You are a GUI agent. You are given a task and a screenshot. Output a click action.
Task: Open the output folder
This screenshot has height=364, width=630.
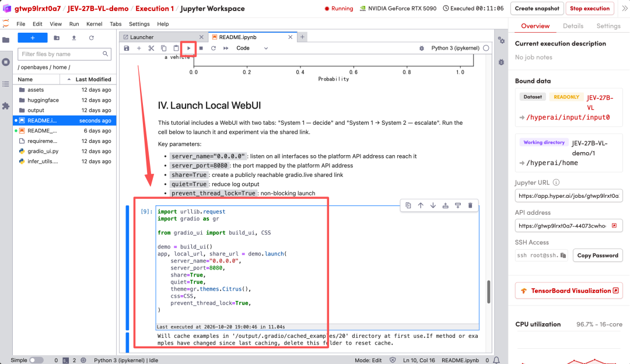point(65,110)
